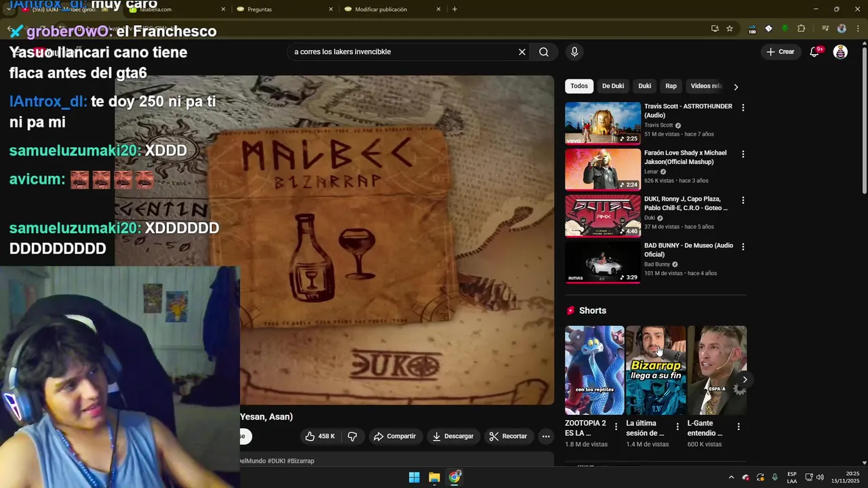Select the Videos relacionados filter chip
868x488 pixels.
click(x=706, y=86)
